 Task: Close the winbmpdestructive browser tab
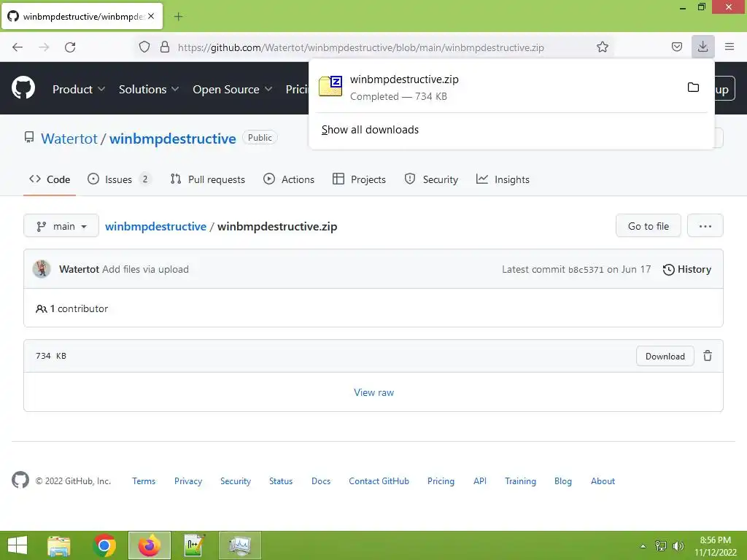tap(151, 16)
